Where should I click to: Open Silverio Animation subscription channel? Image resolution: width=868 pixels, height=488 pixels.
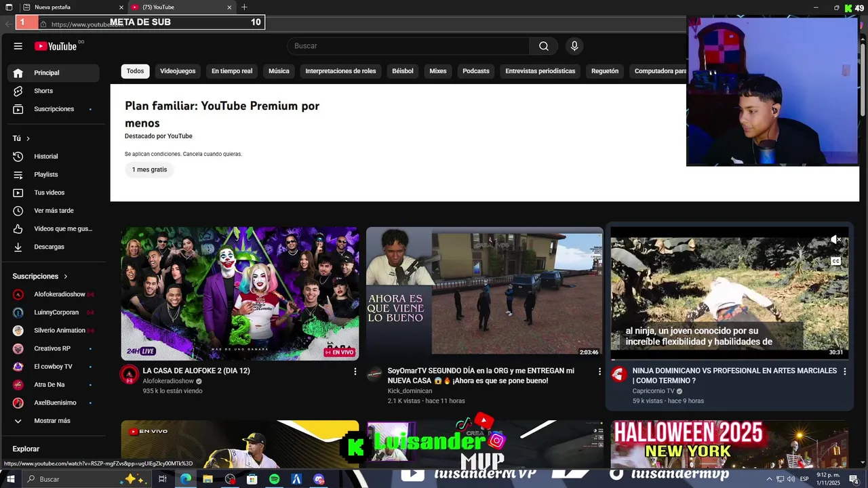54,331
